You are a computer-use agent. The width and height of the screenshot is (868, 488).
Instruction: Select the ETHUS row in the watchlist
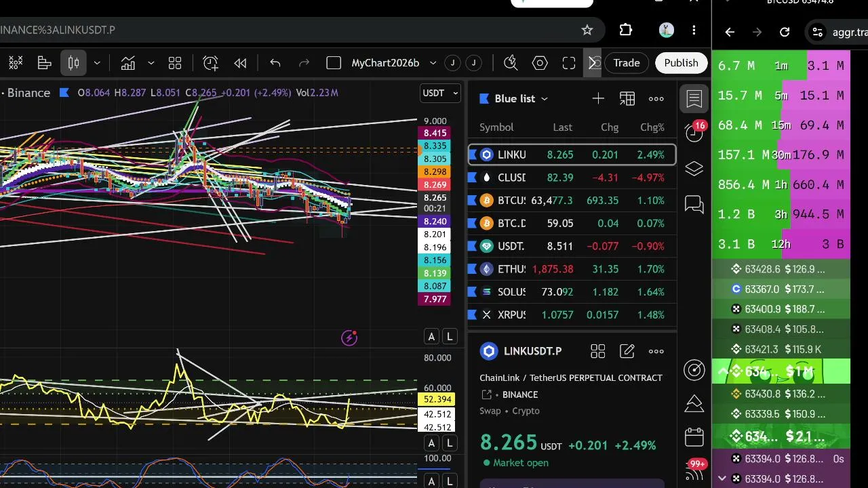coord(572,269)
